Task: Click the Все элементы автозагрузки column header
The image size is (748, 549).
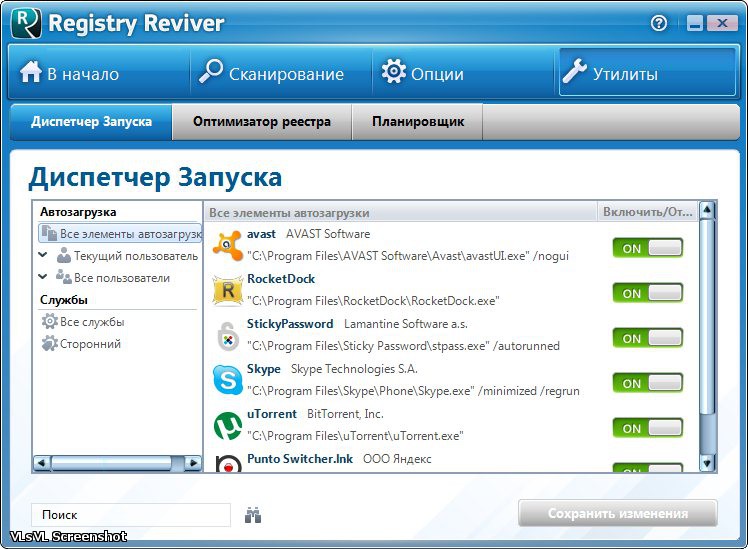Action: [x=401, y=212]
